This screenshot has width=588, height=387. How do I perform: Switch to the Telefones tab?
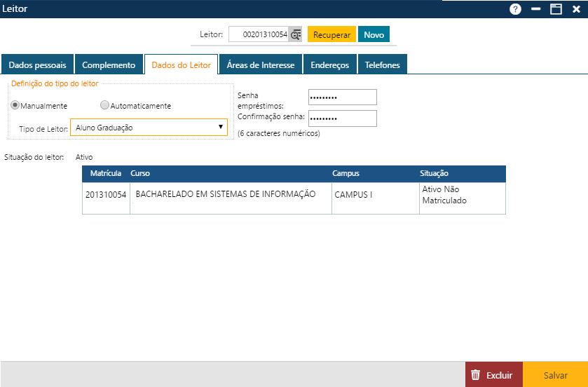[x=382, y=65]
